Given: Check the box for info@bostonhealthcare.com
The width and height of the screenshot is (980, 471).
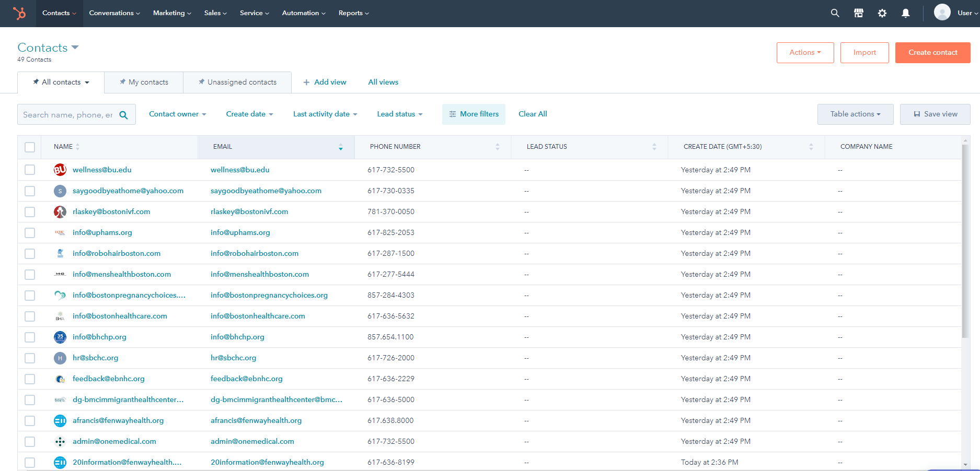Looking at the screenshot, I should pos(30,316).
